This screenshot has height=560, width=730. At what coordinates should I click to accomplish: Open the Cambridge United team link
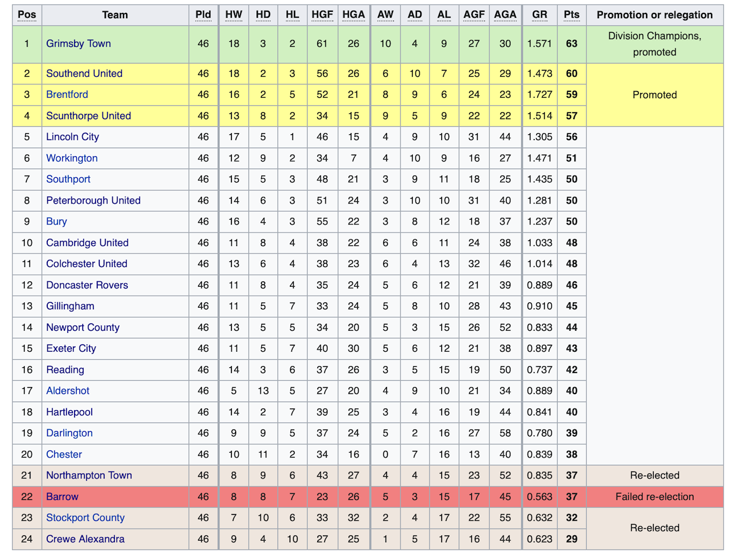coord(87,243)
